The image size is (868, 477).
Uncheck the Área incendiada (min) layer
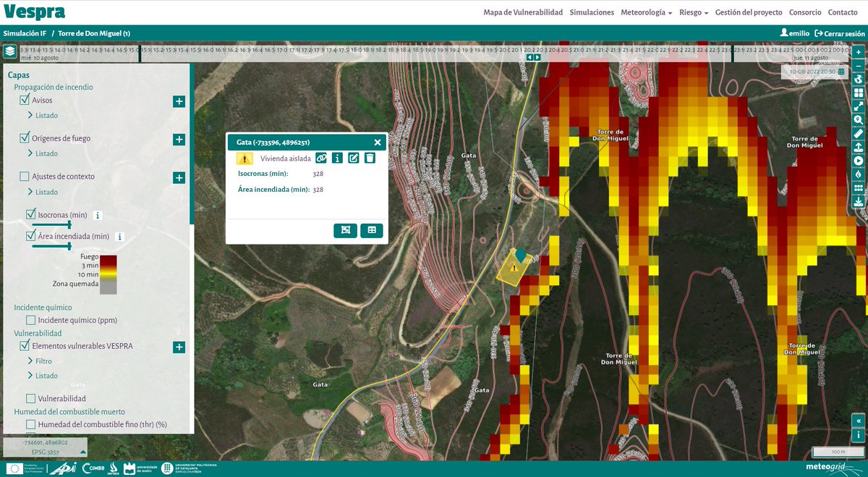tap(31, 235)
